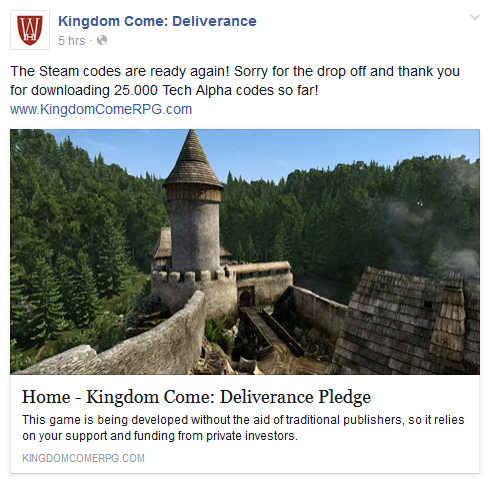Click the wooden drawbridge in the image
The height and width of the screenshot is (484, 491).
(x=271, y=332)
